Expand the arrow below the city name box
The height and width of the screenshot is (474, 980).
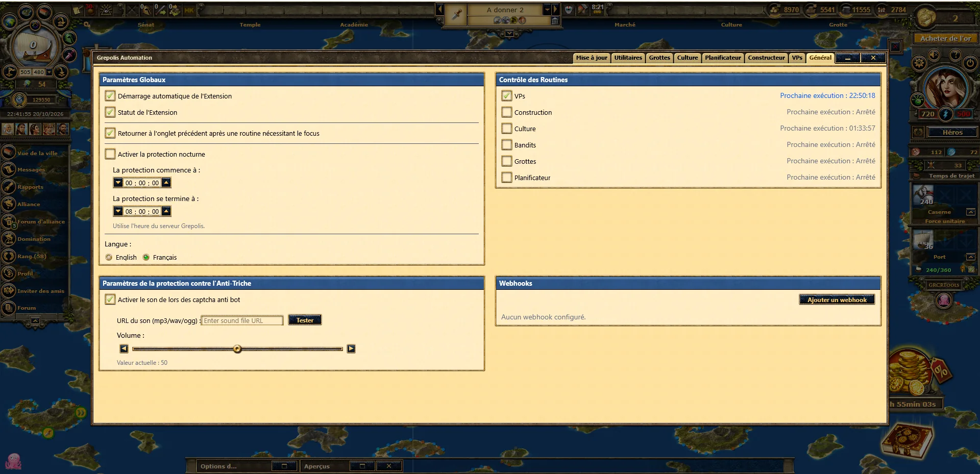pos(509,34)
